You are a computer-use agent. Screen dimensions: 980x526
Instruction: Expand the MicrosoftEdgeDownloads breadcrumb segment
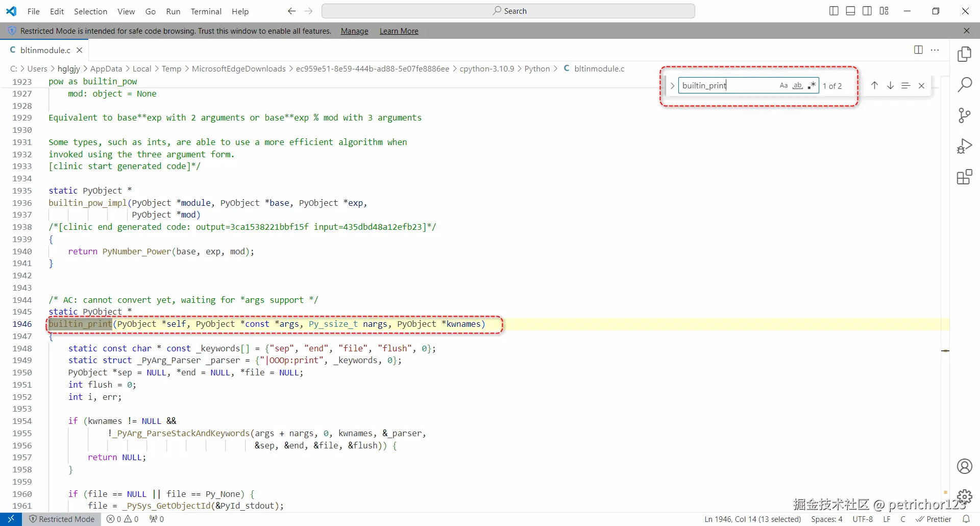[x=239, y=68]
